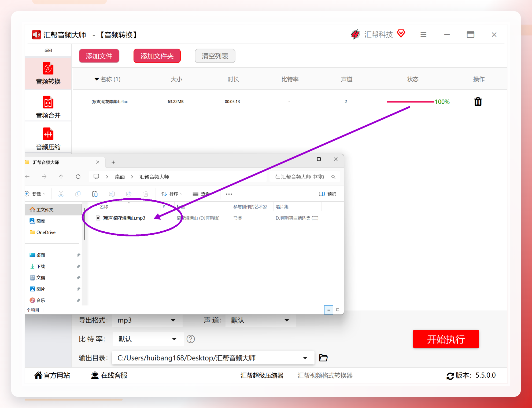Delete the flac file with trash icon

click(478, 102)
